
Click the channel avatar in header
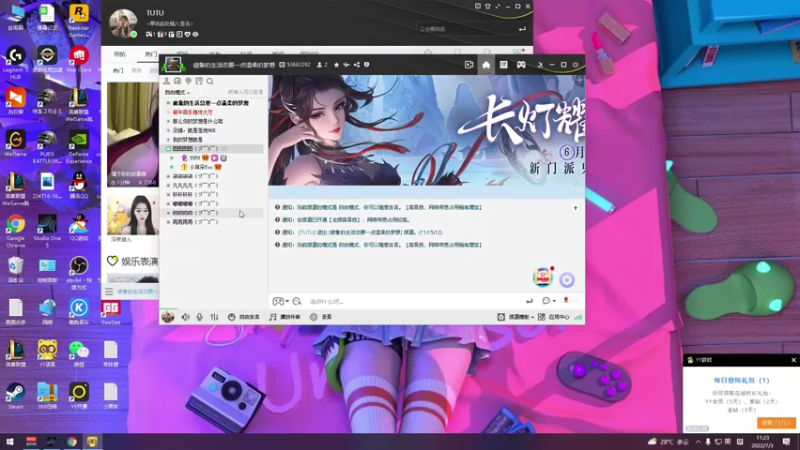[x=173, y=65]
